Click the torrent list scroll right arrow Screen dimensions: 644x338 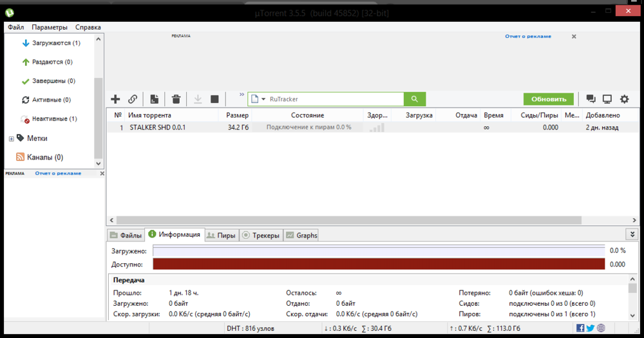tap(634, 220)
